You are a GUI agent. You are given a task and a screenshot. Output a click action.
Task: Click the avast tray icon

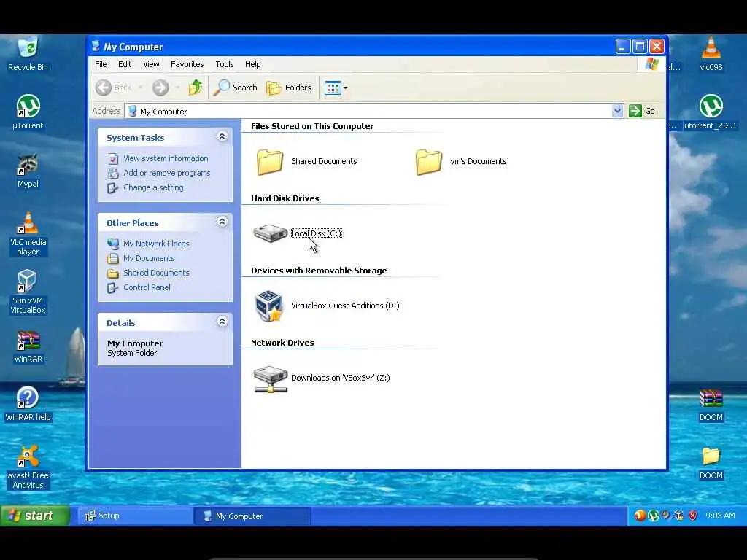[640, 516]
